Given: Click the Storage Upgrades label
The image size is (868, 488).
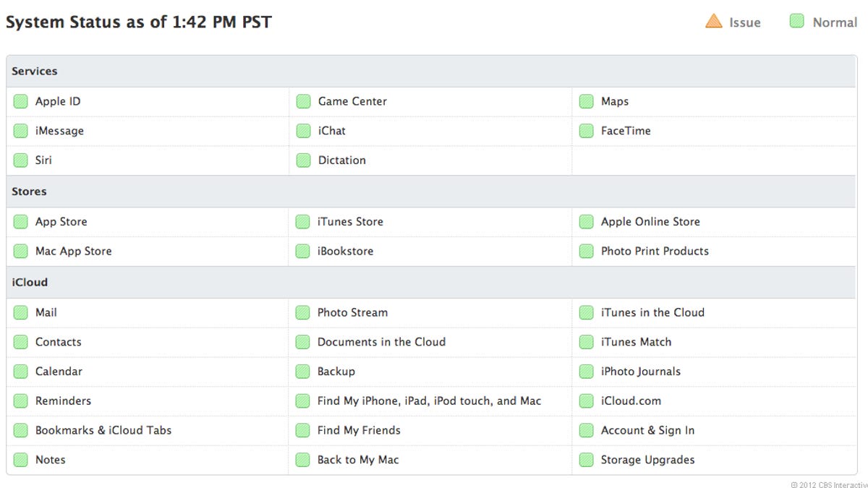Looking at the screenshot, I should [647, 460].
